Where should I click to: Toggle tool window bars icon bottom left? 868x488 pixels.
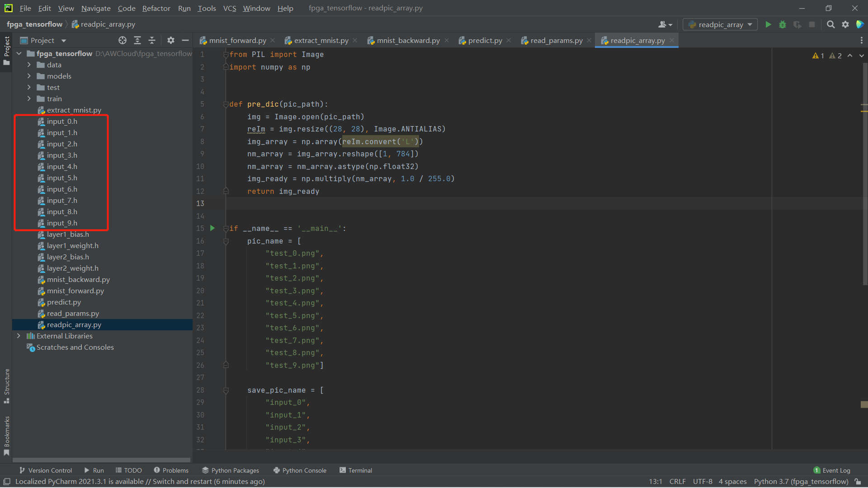pos(7,482)
